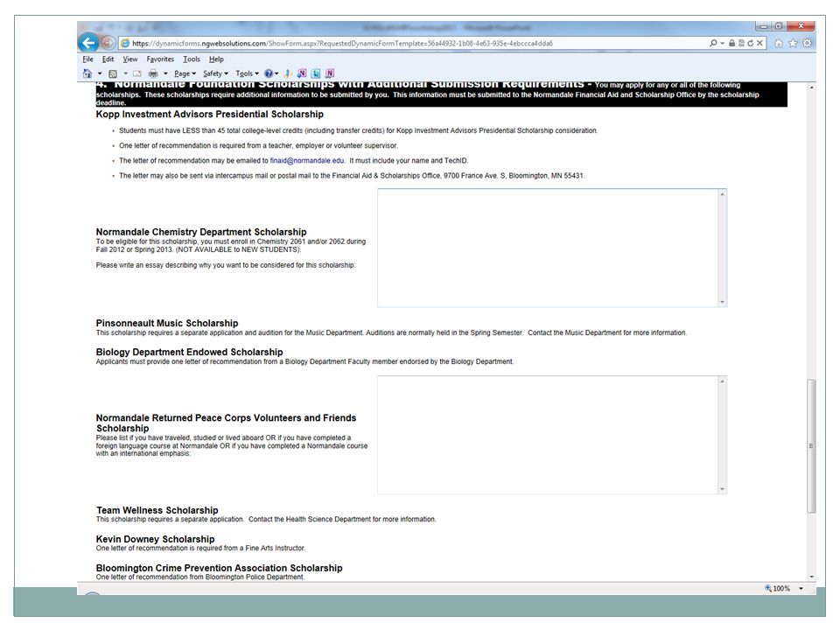
Task: Click the last OneNote Linked Notes icon
Action: pyautogui.click(x=330, y=73)
